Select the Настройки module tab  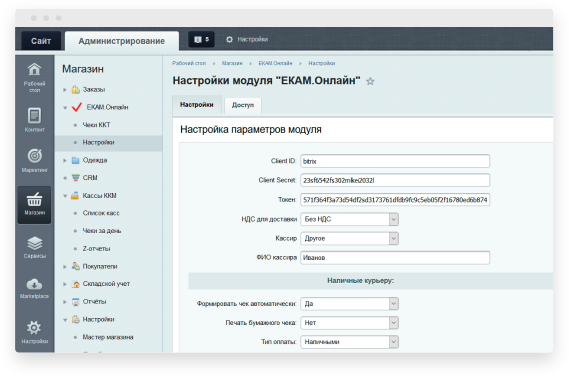click(197, 105)
